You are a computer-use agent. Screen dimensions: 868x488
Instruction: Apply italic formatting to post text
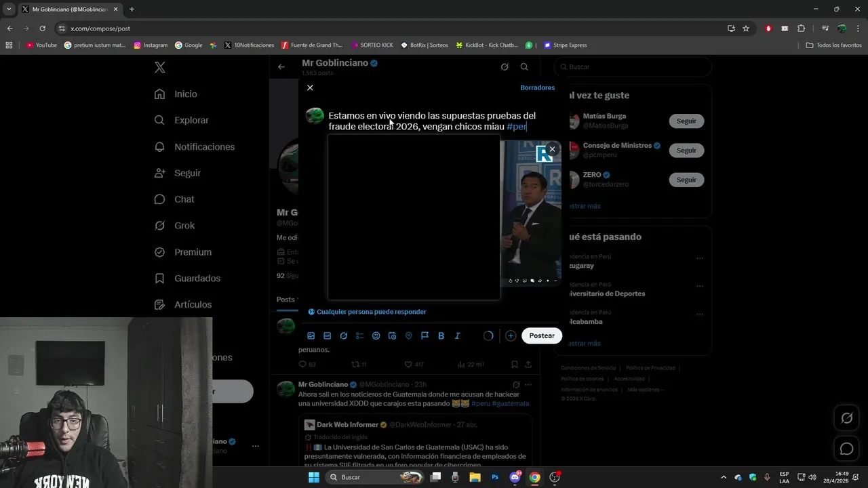pos(457,335)
